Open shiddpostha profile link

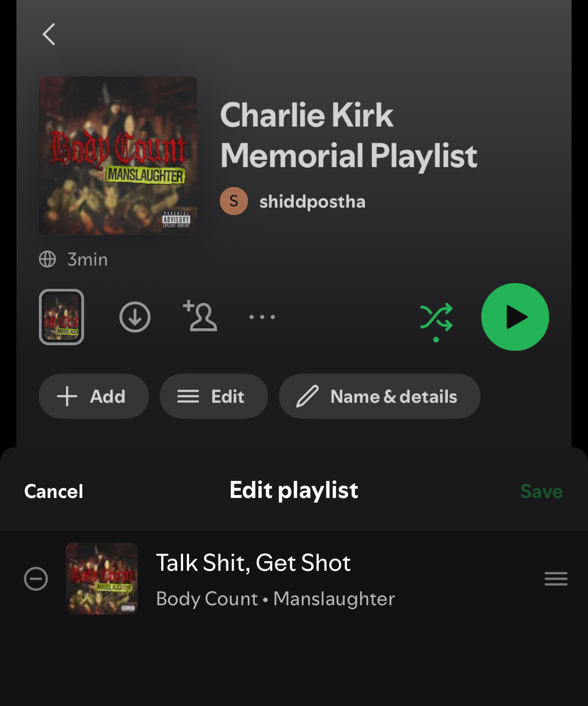click(312, 202)
